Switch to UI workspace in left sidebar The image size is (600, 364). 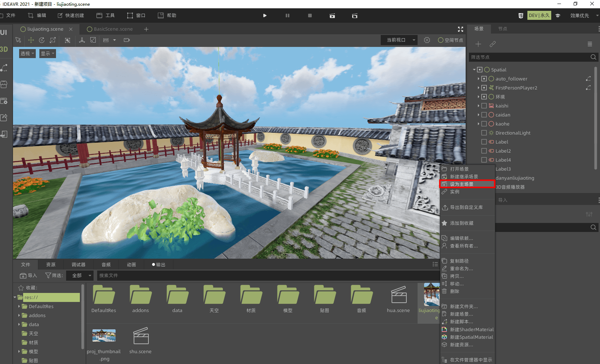[4, 32]
